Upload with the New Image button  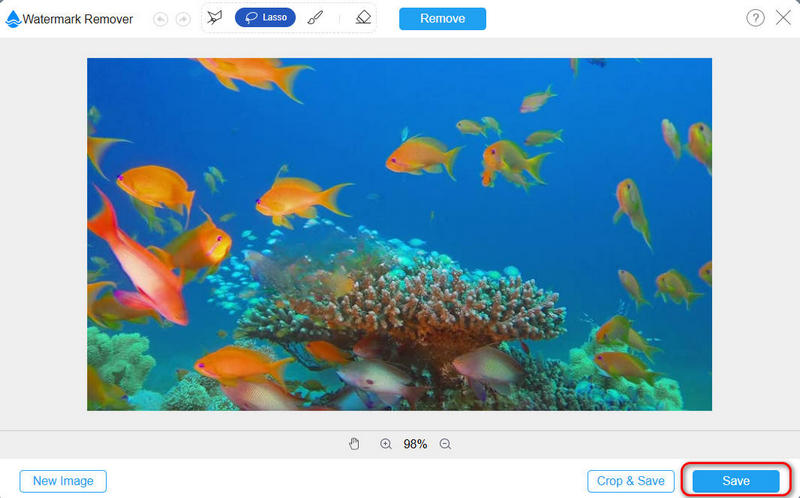click(63, 481)
